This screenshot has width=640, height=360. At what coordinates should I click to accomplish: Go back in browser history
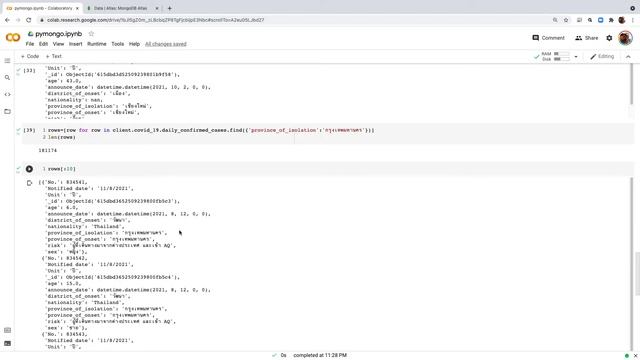tap(7, 20)
